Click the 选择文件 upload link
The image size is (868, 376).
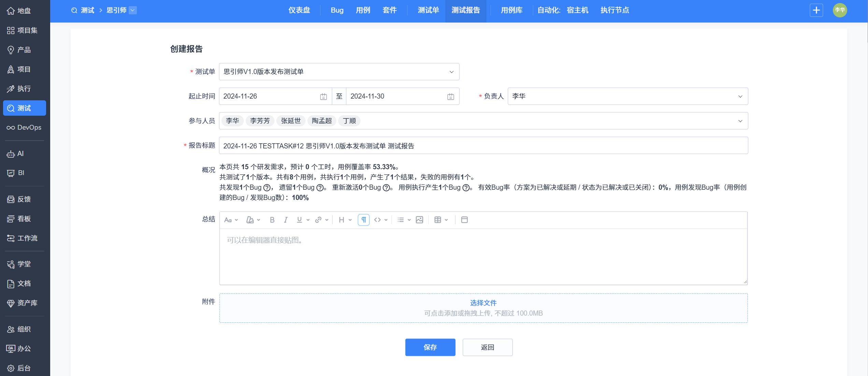(x=483, y=303)
